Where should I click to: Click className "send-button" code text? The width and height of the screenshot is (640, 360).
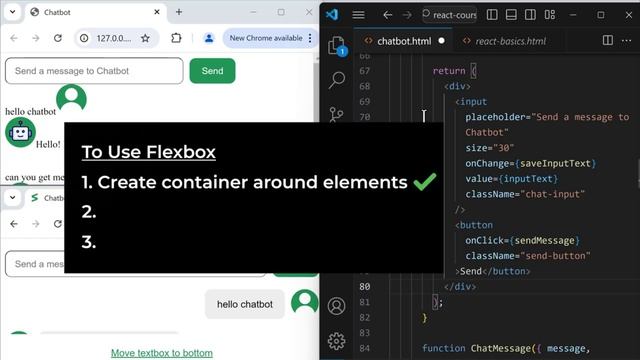coord(528,256)
